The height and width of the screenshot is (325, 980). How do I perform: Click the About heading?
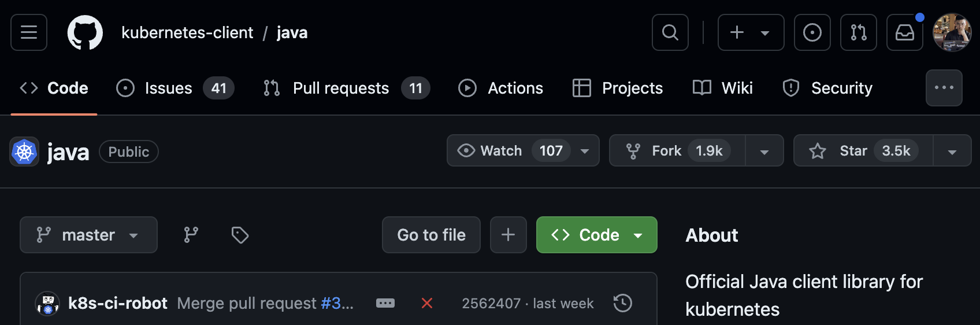click(x=712, y=235)
